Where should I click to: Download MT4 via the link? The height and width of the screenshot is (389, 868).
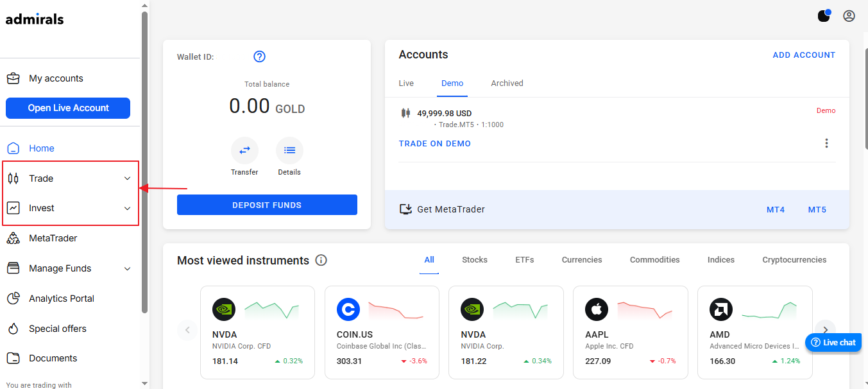pyautogui.click(x=776, y=209)
